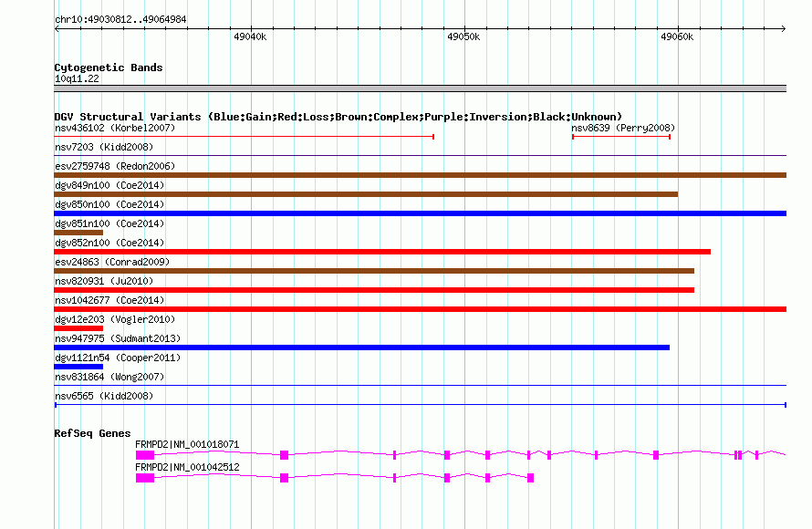Screen dimensions: 812x529
Task: Click the nsv831864 thin blue line
Action: point(420,386)
